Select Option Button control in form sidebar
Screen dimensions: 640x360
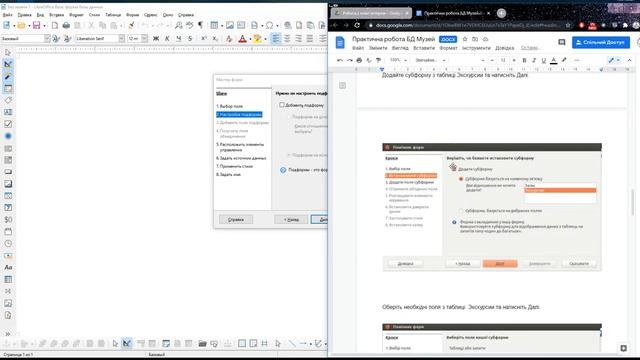8,136
